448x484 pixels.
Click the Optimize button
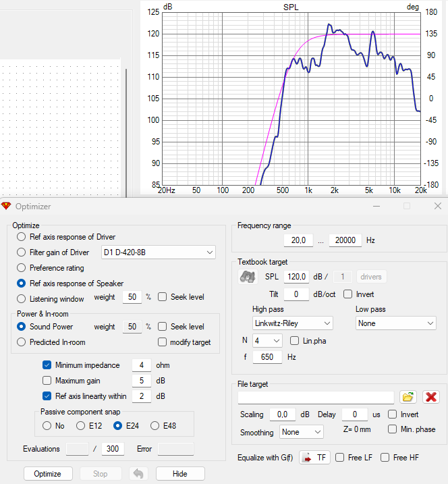click(x=48, y=473)
